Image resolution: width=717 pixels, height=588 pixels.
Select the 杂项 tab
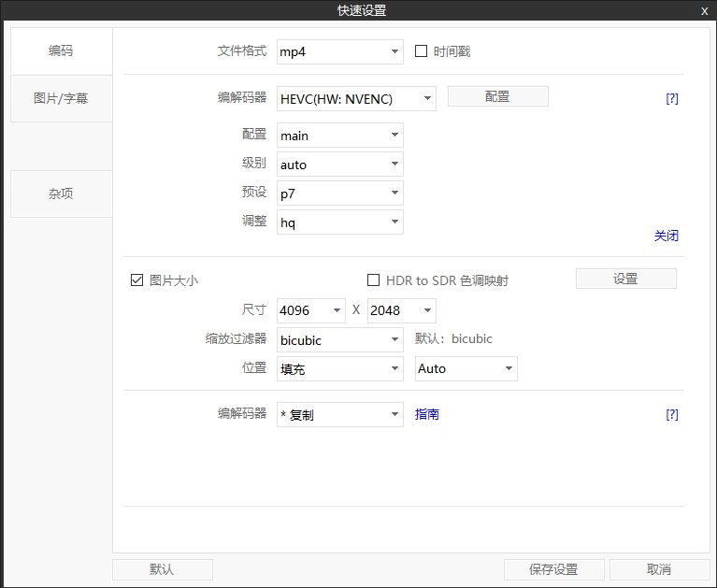click(62, 194)
